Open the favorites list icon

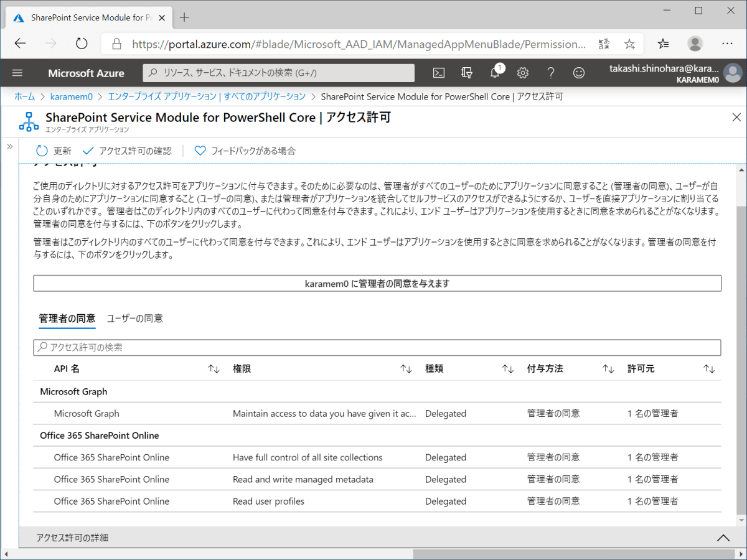[664, 44]
